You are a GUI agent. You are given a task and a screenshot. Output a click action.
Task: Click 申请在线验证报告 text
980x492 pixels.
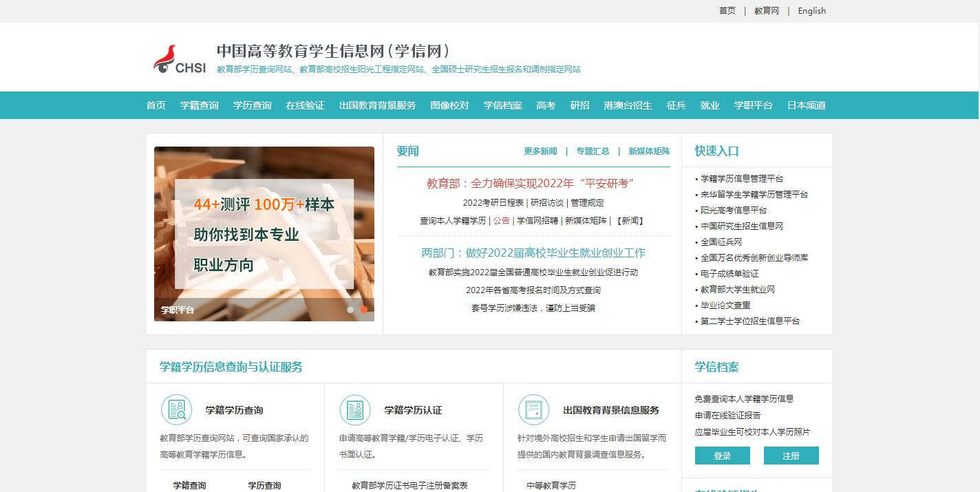[x=727, y=416]
